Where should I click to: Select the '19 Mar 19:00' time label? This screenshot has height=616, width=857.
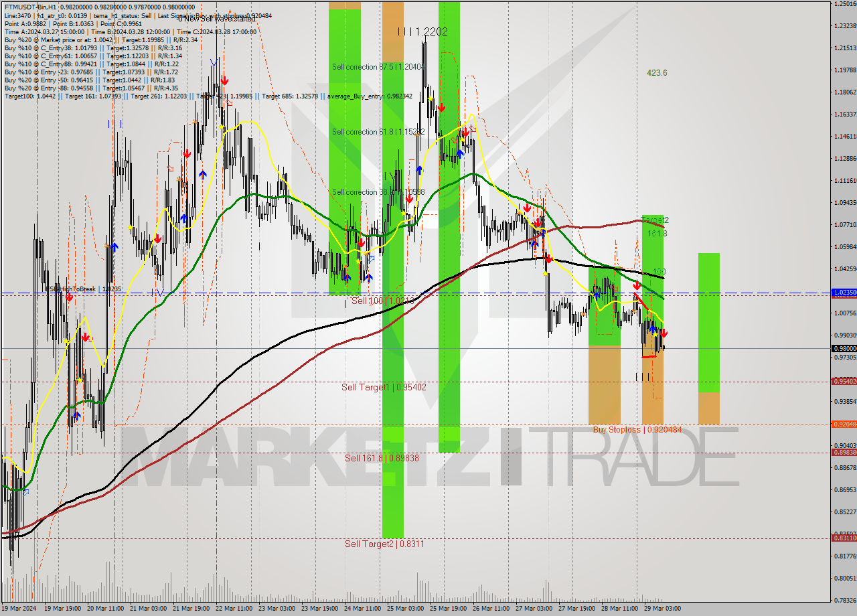pos(63,609)
